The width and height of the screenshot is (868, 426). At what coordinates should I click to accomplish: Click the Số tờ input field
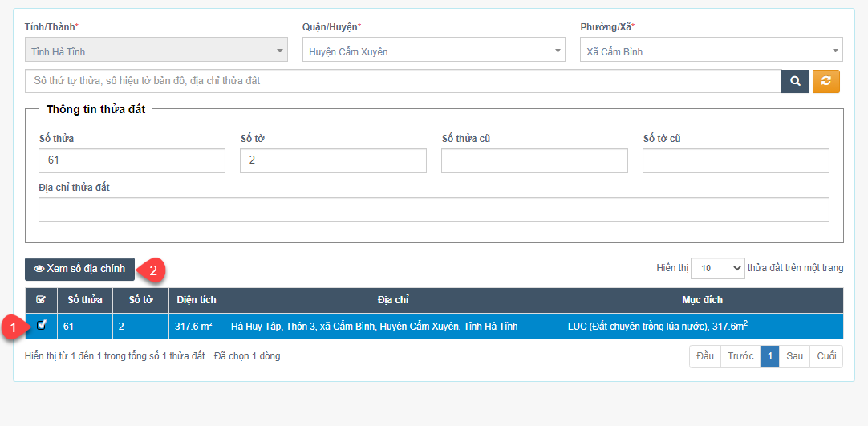click(x=333, y=160)
